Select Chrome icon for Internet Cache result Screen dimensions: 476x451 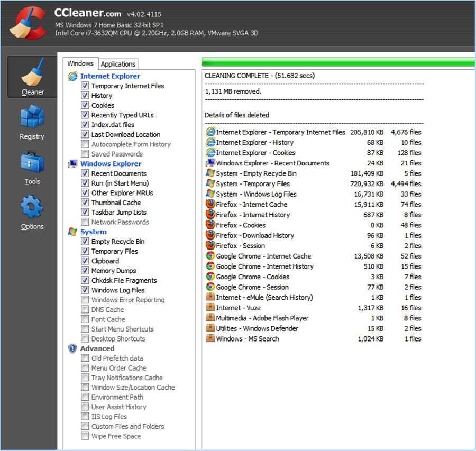click(x=210, y=256)
